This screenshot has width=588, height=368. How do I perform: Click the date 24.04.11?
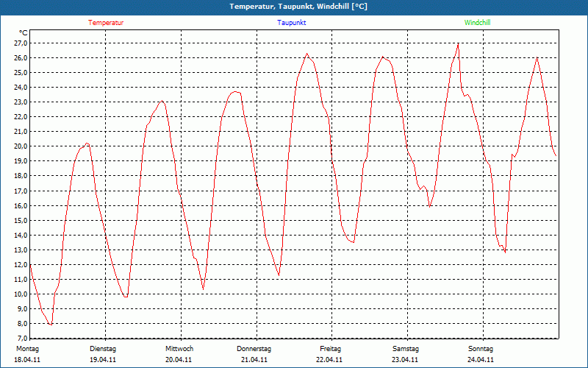pos(481,360)
